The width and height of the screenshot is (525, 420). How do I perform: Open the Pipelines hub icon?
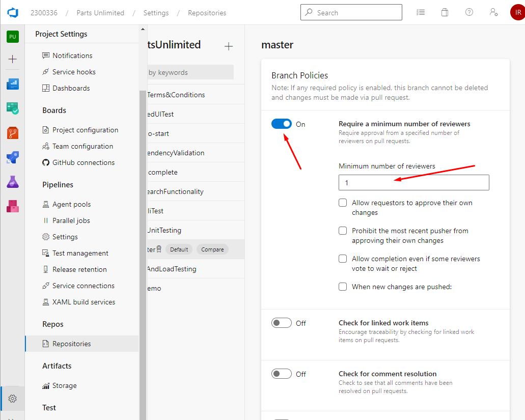pyautogui.click(x=13, y=157)
